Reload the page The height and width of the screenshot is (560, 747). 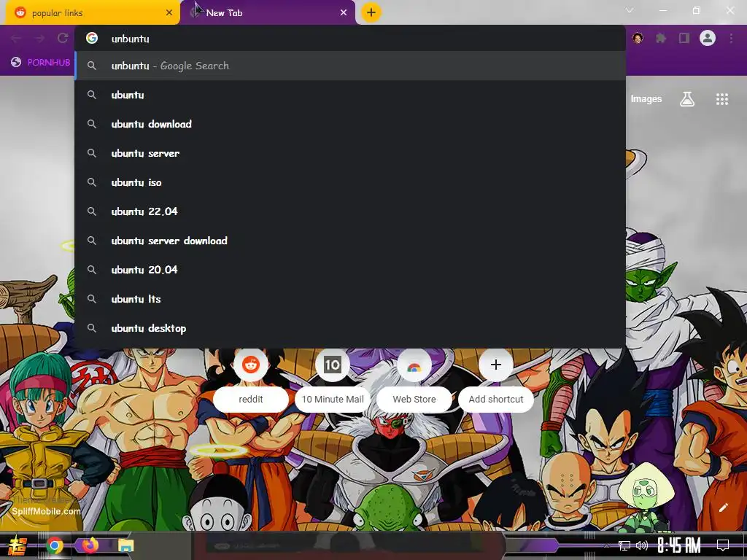tap(63, 38)
